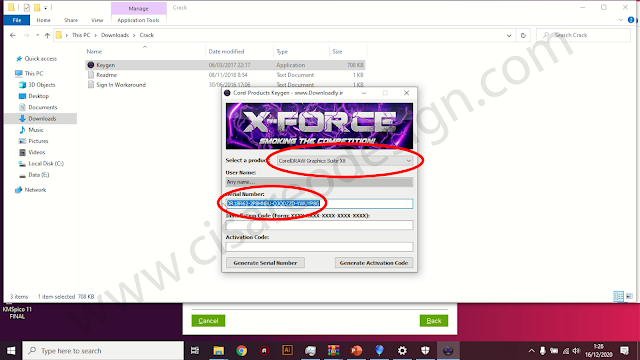Open Windows Security shield on taskbar

425,351
